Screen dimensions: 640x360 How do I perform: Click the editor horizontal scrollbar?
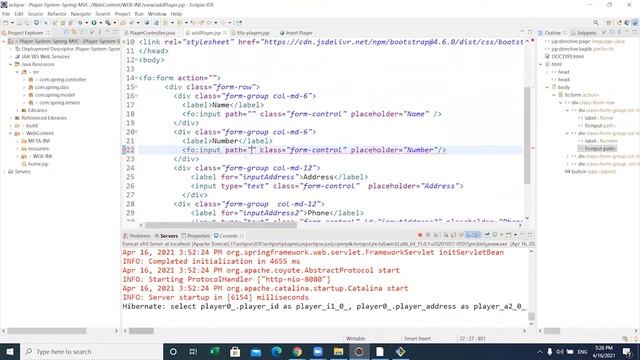[x=221, y=225]
